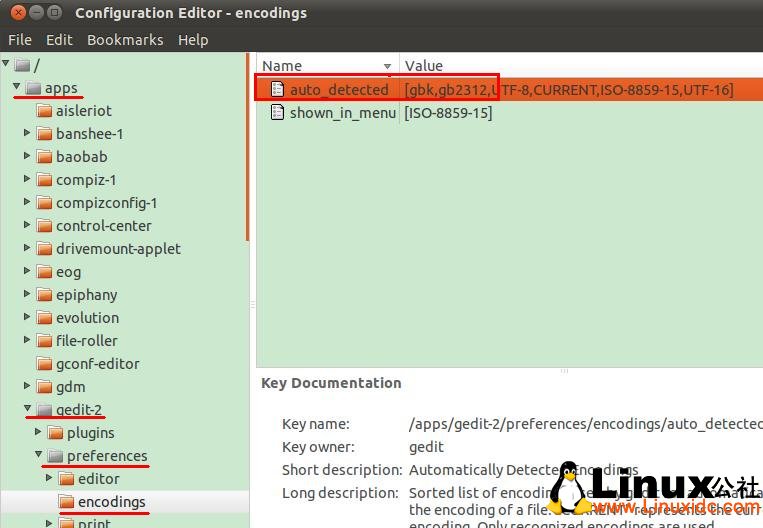Screen dimensions: 763x528
Task: Expand the gdm folder arrow
Action: click(x=27, y=385)
